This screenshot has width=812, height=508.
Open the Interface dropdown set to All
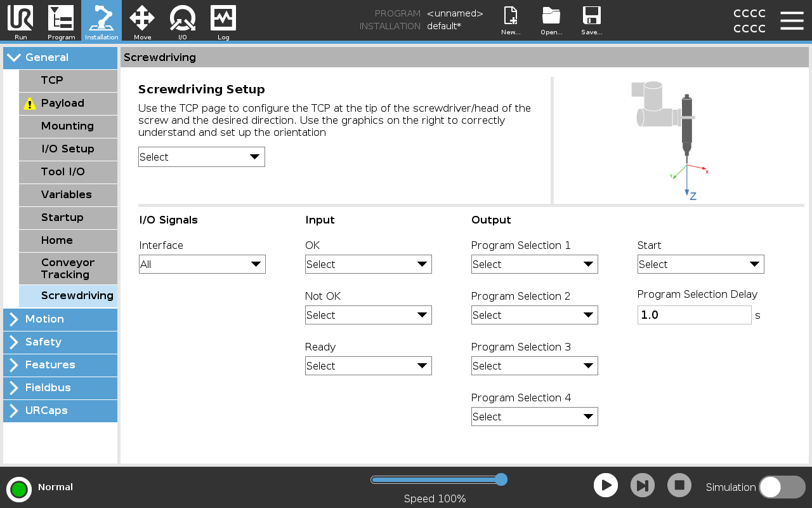pyautogui.click(x=202, y=264)
